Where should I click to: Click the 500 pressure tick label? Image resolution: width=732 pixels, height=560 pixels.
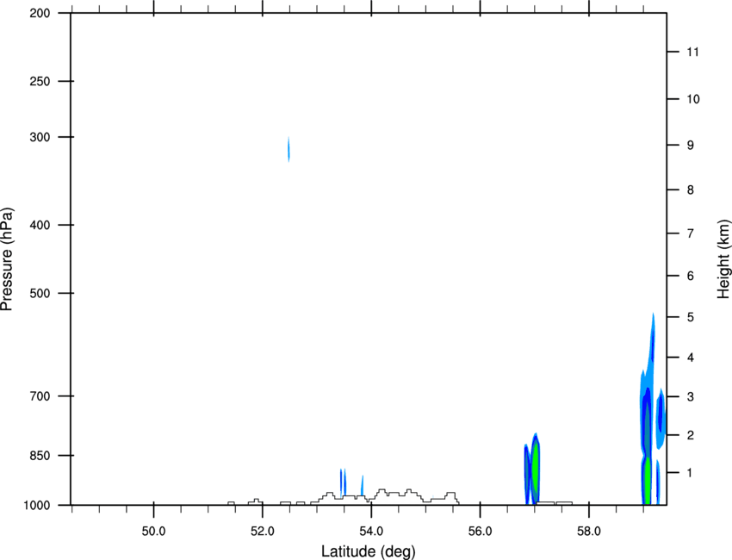(40, 293)
